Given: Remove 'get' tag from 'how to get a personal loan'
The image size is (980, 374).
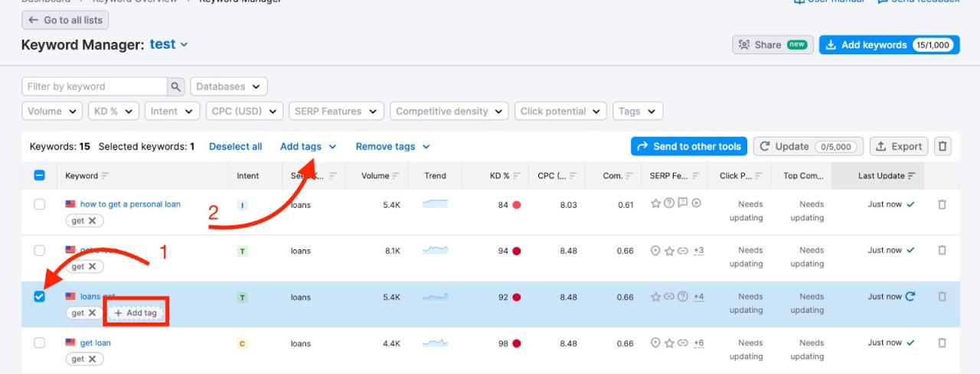Looking at the screenshot, I should (92, 220).
